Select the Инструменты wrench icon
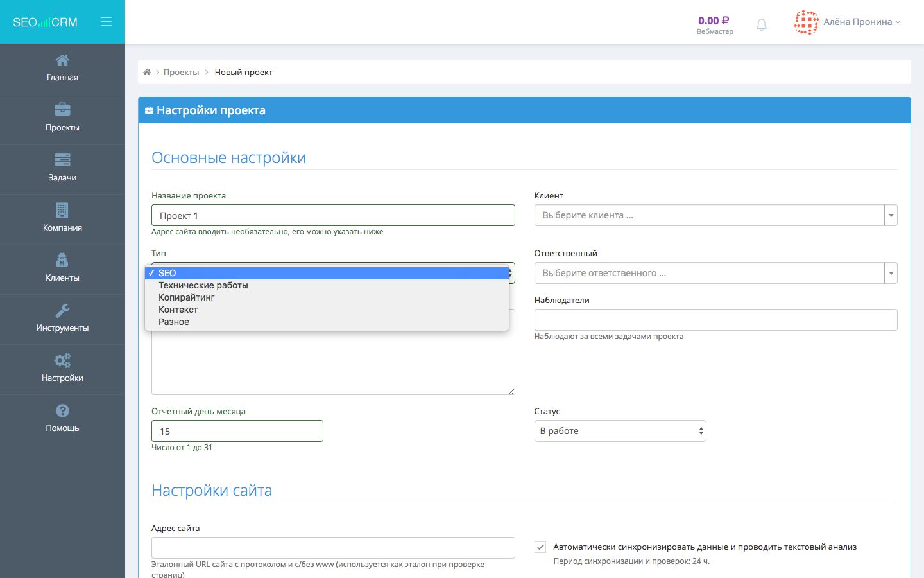This screenshot has width=924, height=578. pos(62,310)
